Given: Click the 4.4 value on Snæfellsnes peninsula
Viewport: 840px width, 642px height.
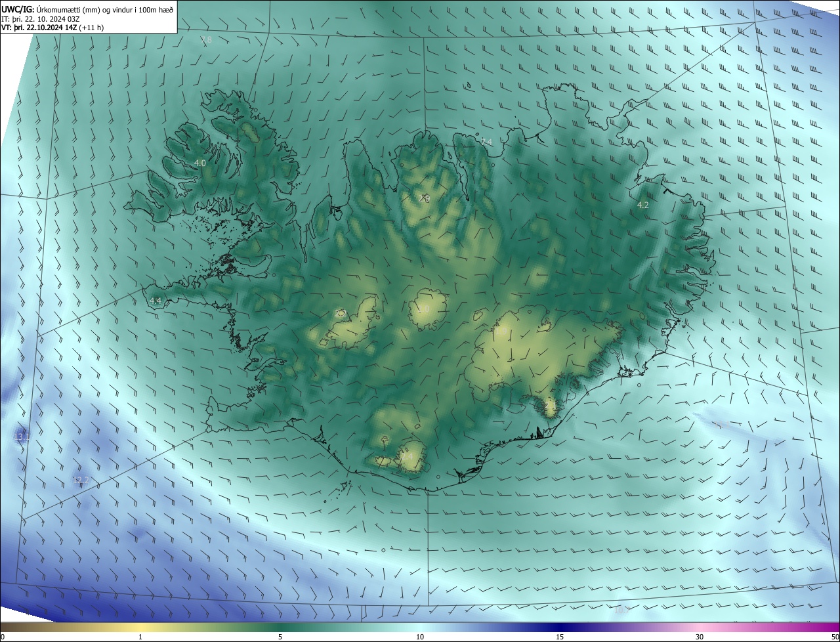Looking at the screenshot, I should pyautogui.click(x=156, y=301).
